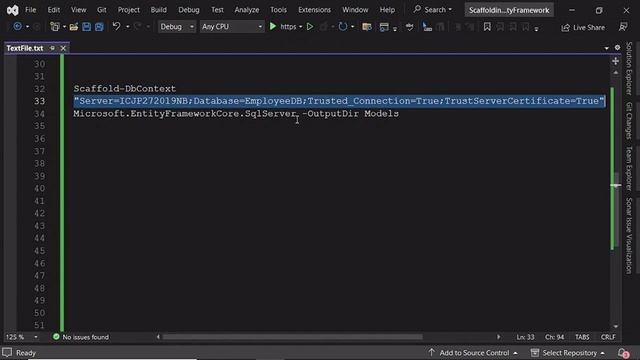
Task: Open the Extensions menu
Action: [314, 10]
